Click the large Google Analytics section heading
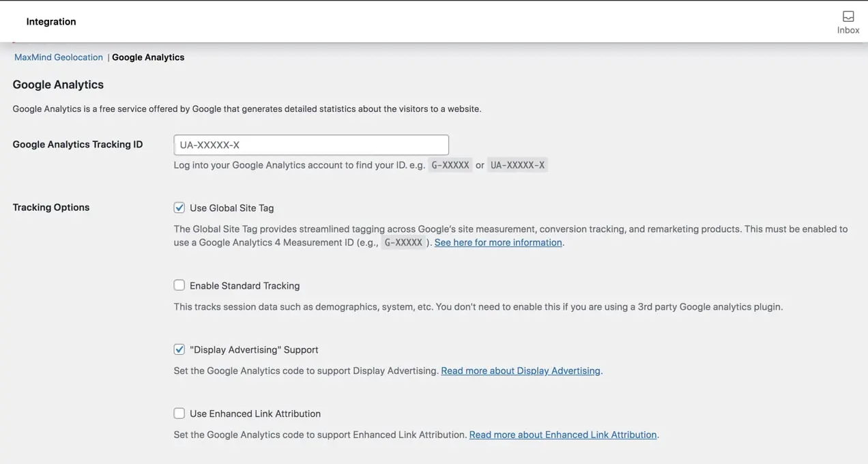The height and width of the screenshot is (464, 868). (x=58, y=85)
